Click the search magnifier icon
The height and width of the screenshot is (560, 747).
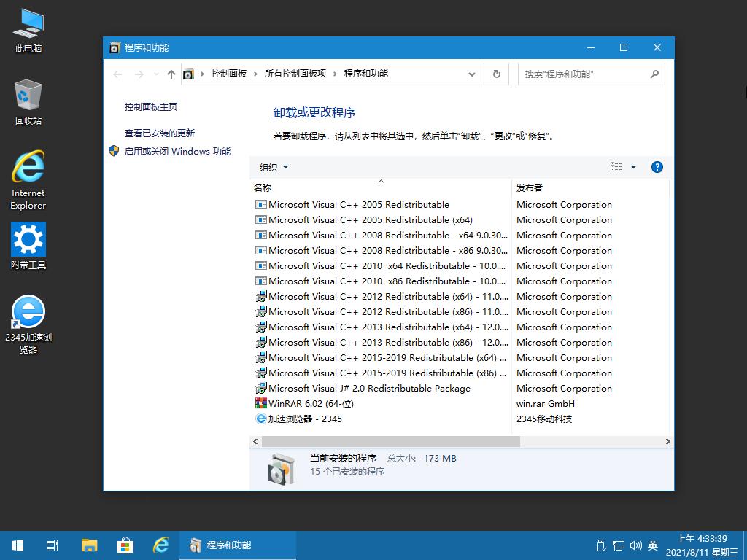click(654, 74)
